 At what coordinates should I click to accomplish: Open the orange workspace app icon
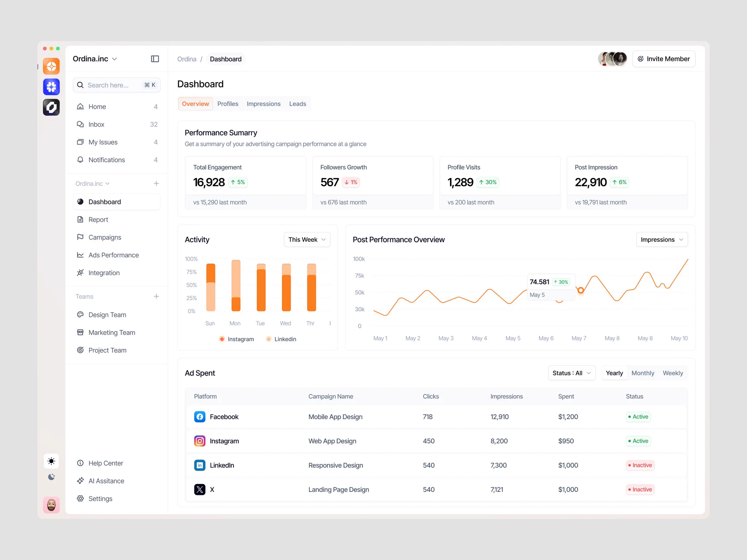tap(51, 66)
